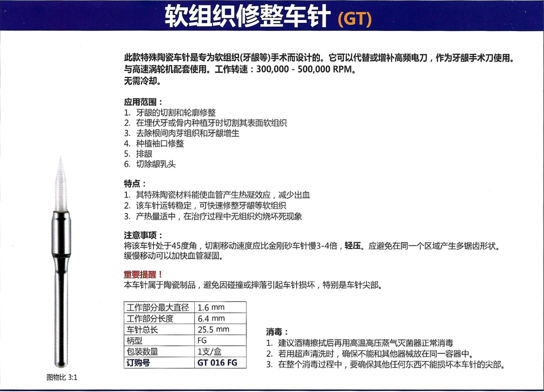Image resolution: width=544 pixels, height=392 pixels.
Task: Click the orange '(GT)' in the header
Action: [x=355, y=18]
